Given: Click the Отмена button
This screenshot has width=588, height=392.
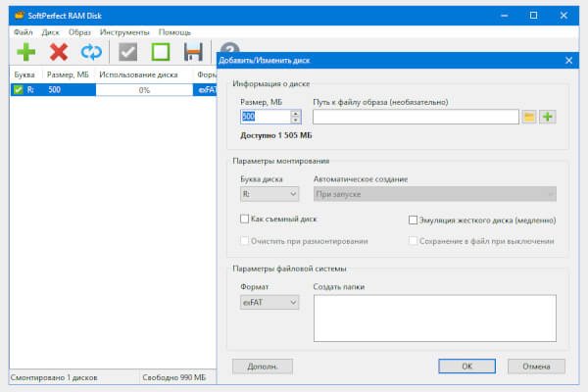Looking at the screenshot, I should 536,367.
